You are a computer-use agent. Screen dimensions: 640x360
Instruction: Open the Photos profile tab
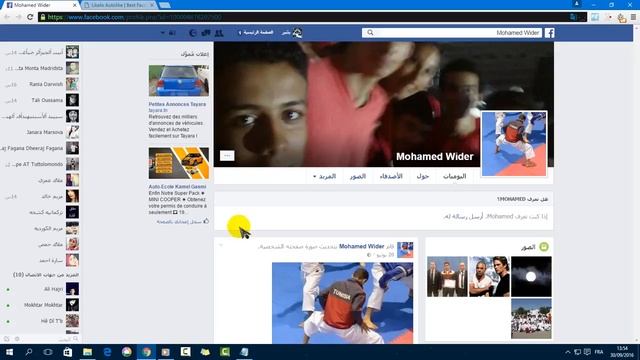pyautogui.click(x=358, y=176)
